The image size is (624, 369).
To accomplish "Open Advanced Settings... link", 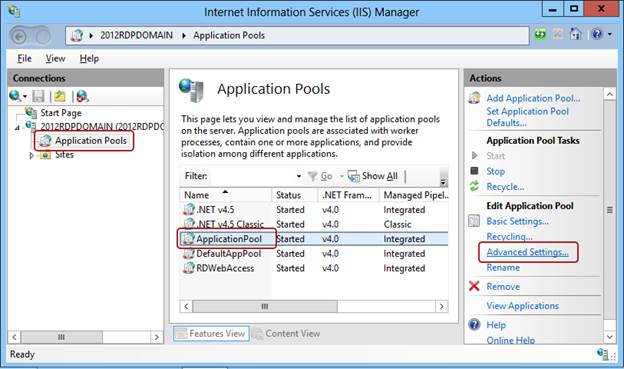I will [527, 252].
